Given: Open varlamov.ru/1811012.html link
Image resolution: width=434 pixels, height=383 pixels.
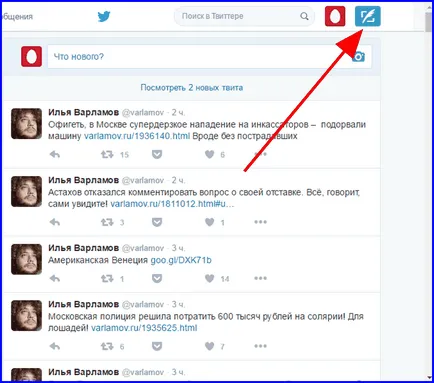Looking at the screenshot, I should [172, 204].
